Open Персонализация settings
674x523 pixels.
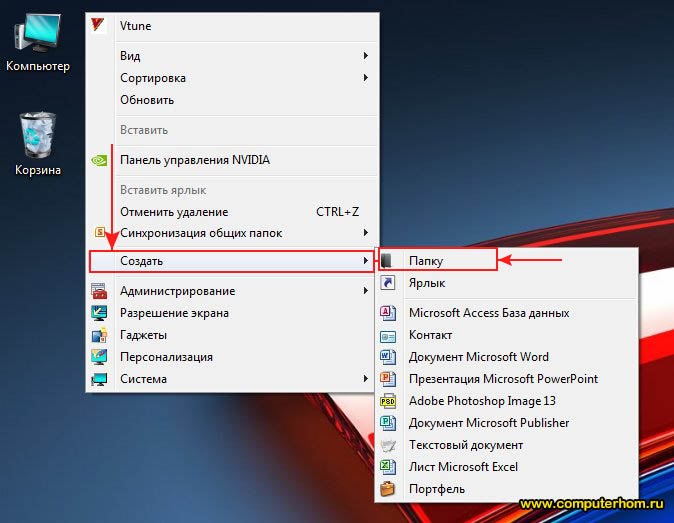click(x=233, y=357)
